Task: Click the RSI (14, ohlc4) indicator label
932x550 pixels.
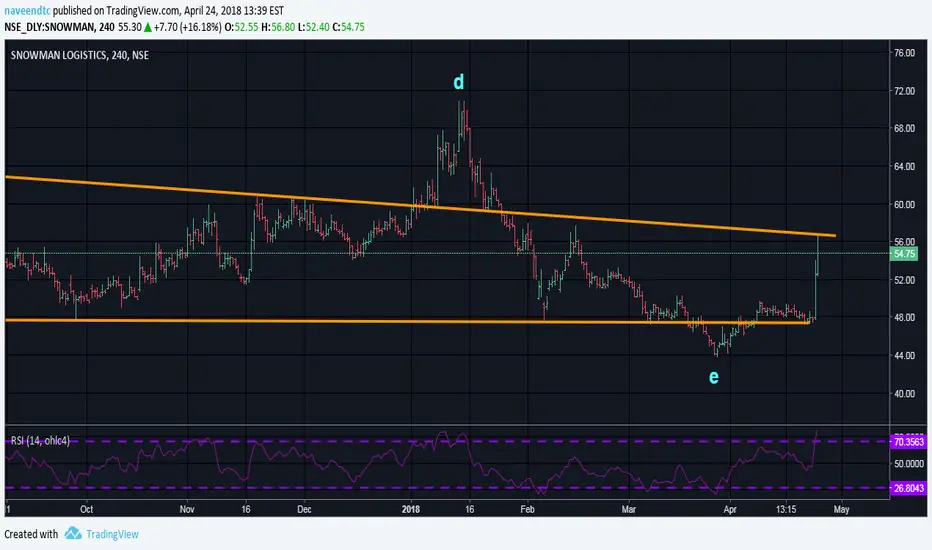Action: click(x=40, y=441)
